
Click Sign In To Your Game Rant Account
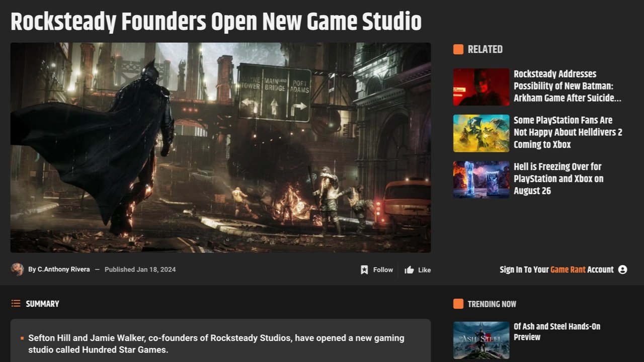coord(556,269)
